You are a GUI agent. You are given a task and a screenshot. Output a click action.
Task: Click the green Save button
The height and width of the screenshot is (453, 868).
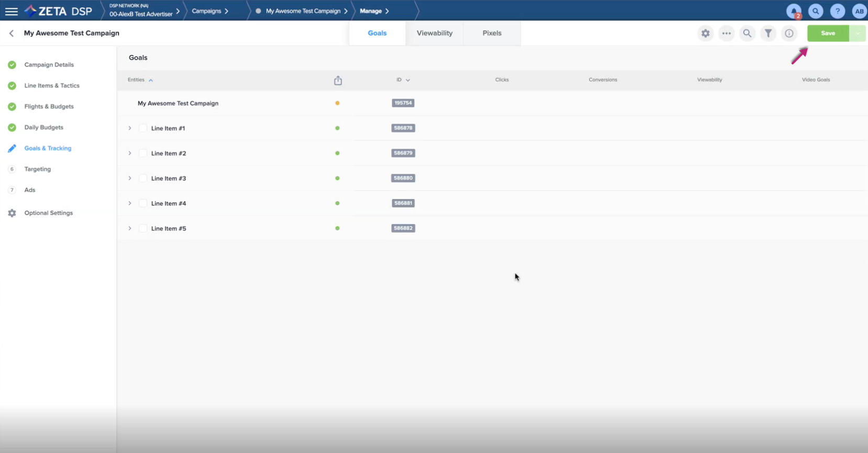(828, 34)
